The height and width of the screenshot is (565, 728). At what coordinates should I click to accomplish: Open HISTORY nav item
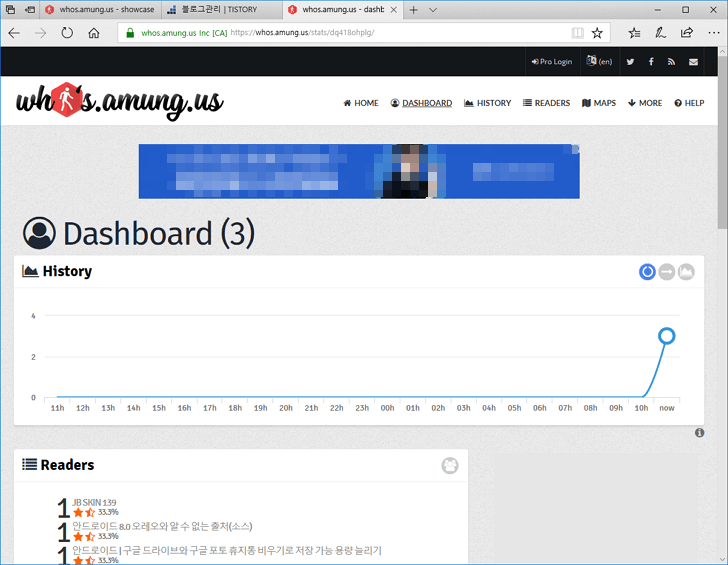pyautogui.click(x=488, y=103)
